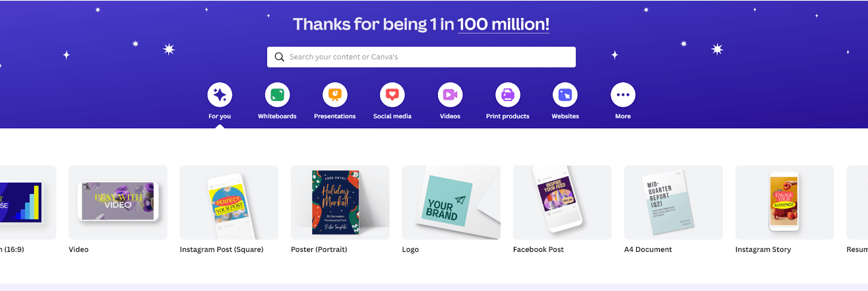Choose the Facebook Post thumbnail
Image resolution: width=868 pixels, height=291 pixels.
[562, 202]
